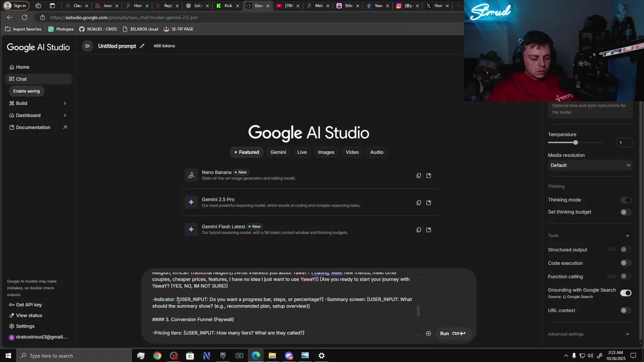The width and height of the screenshot is (644, 362).
Task: Click the browser Sign in button
Action: click(16, 6)
